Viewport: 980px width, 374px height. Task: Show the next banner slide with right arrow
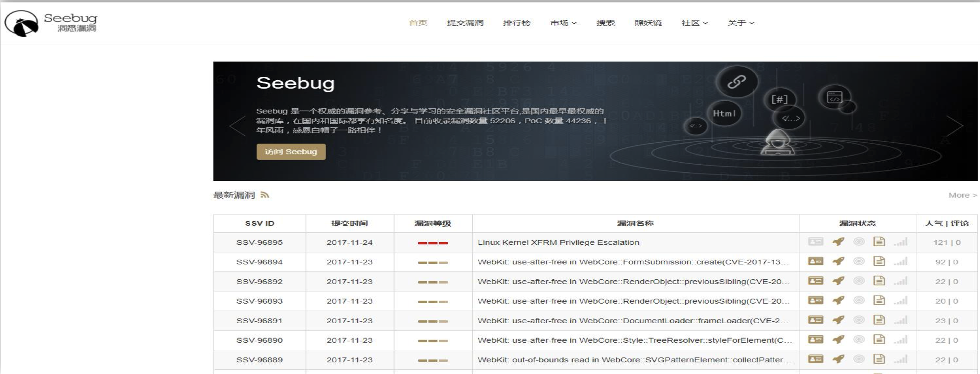pos(954,125)
